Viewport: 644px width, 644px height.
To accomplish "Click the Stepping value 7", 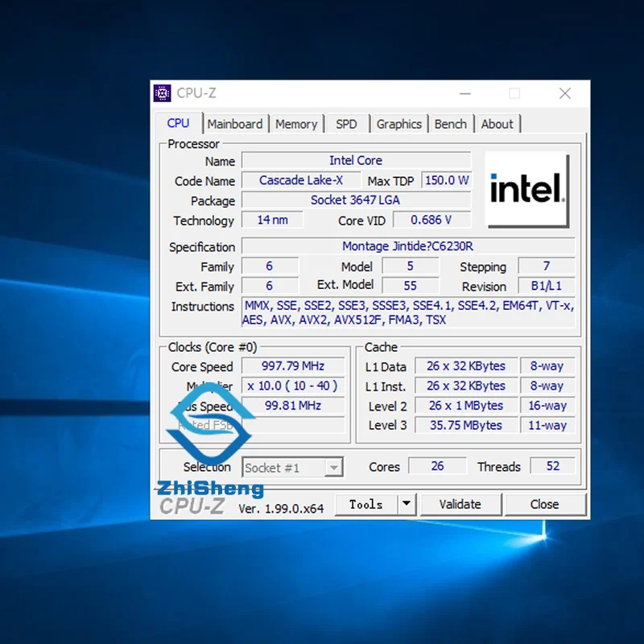I will tap(547, 266).
